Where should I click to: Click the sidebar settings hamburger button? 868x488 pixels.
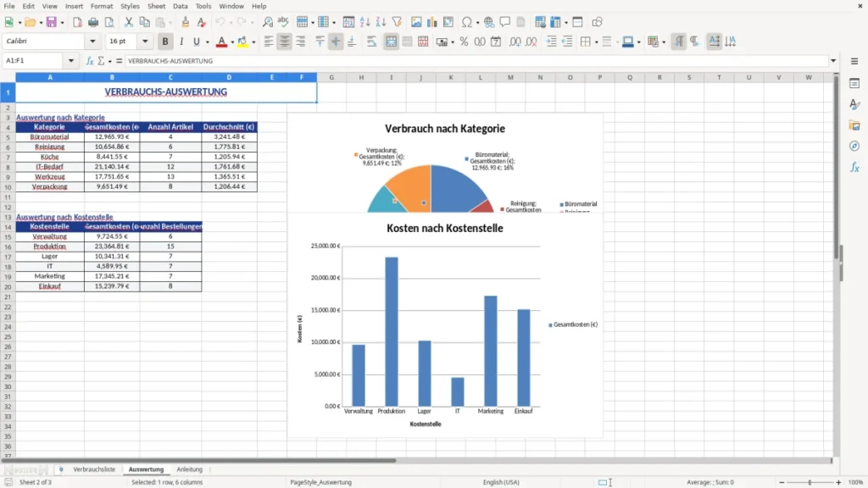pos(854,61)
